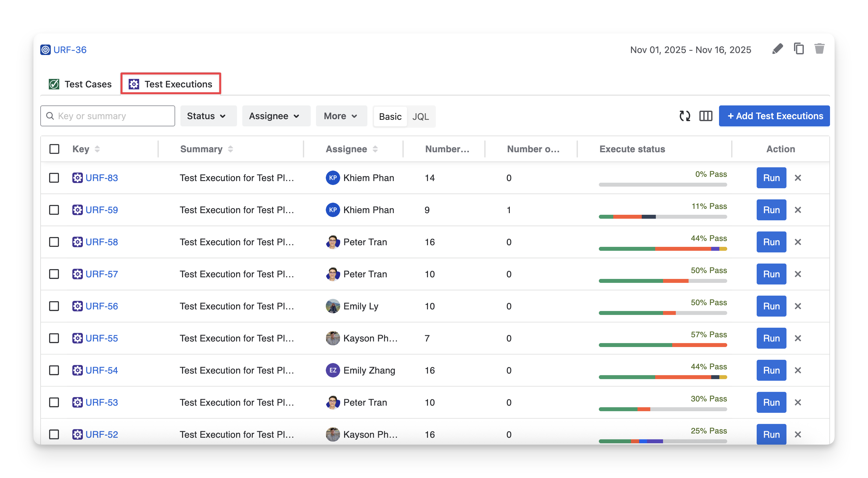This screenshot has width=868, height=478.
Task: Check the URF-59 row checkbox
Action: [x=54, y=210]
